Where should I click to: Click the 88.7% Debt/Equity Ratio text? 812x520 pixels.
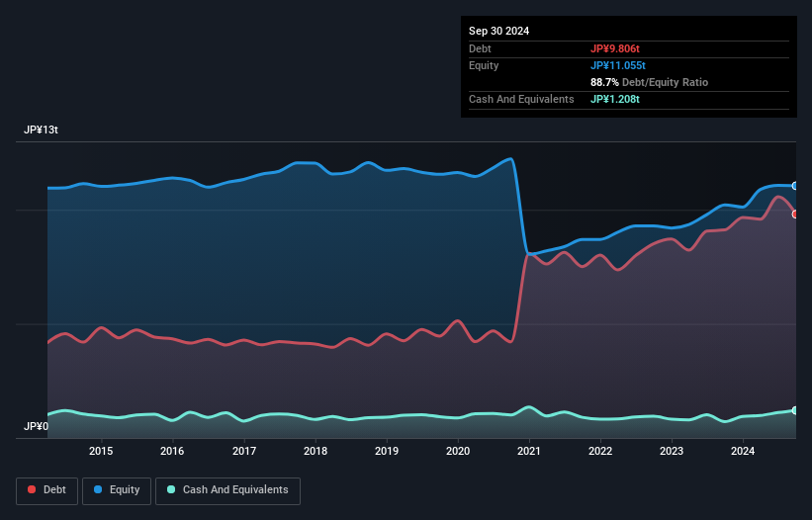tap(649, 82)
